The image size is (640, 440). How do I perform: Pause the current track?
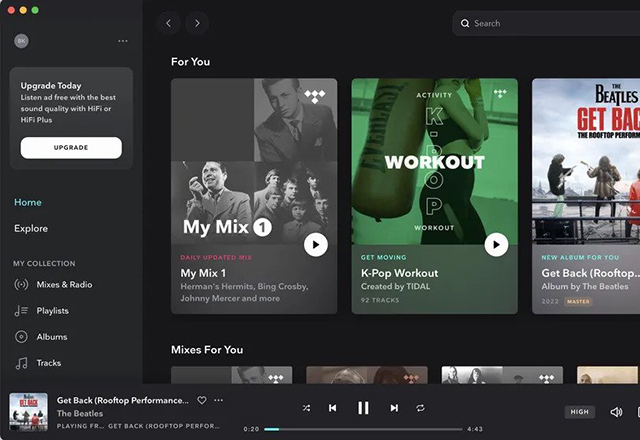pos(363,408)
